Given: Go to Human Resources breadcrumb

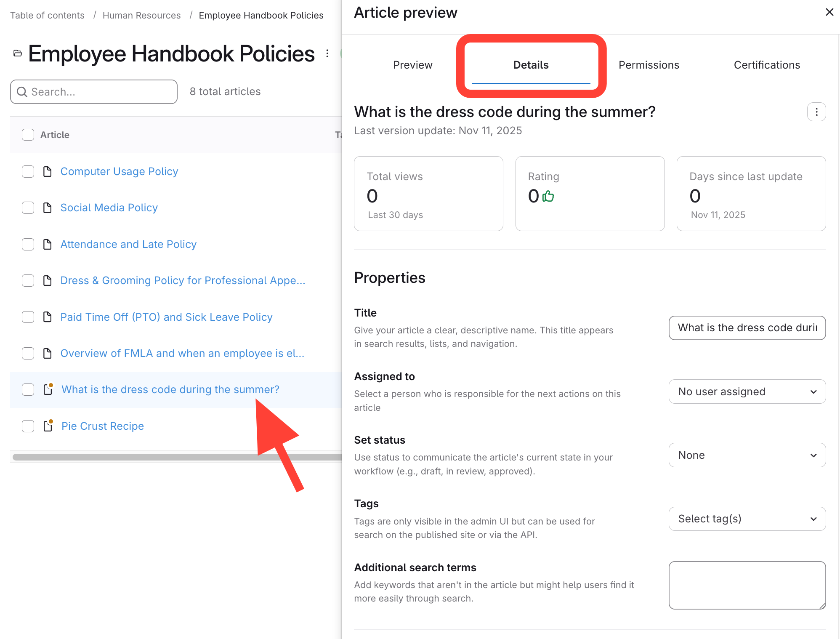Looking at the screenshot, I should (x=141, y=16).
